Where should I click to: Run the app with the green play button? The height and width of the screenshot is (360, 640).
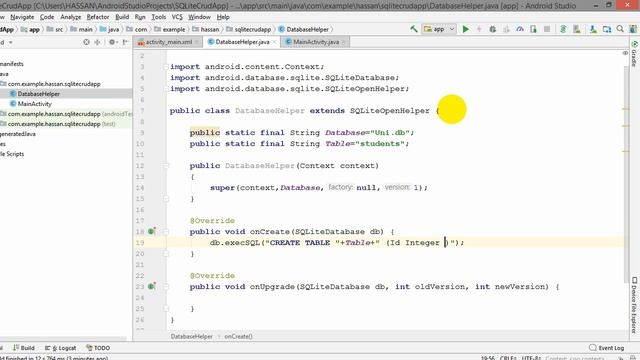[x=466, y=29]
